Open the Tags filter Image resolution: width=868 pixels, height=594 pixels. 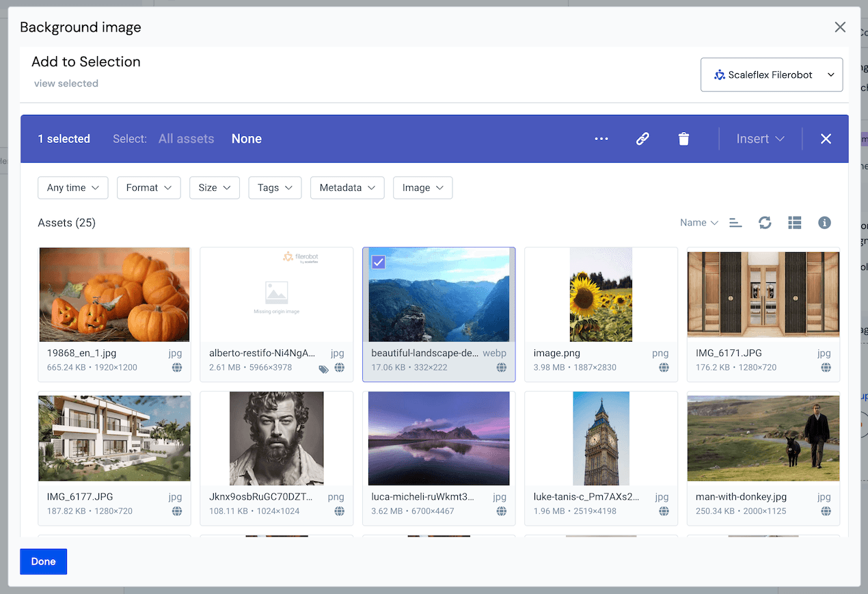coord(275,187)
